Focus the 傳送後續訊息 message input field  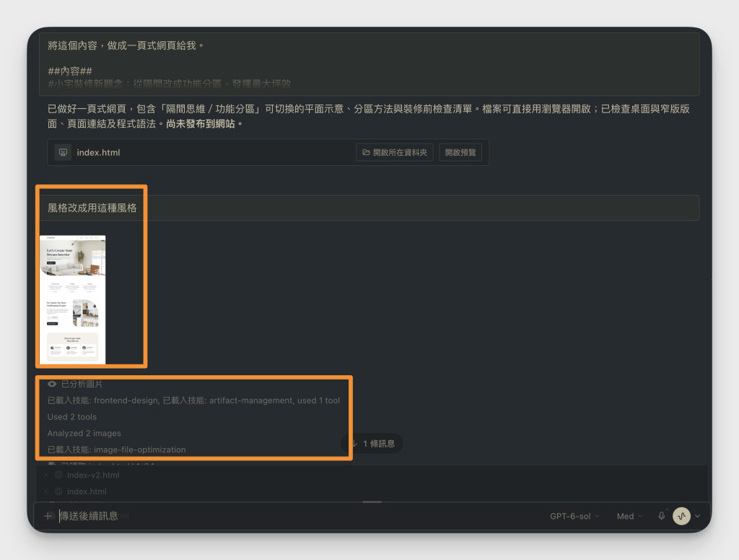coord(302,516)
